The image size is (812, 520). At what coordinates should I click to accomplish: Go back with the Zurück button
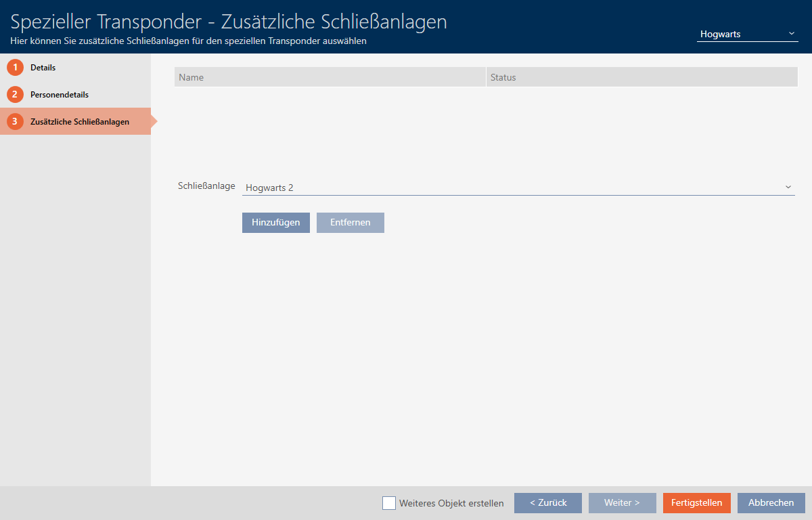548,503
